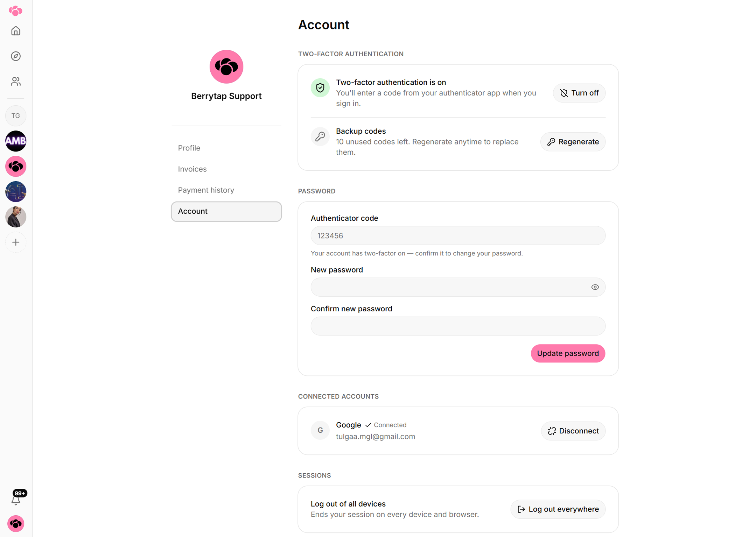
Task: Select the Account menu item
Action: 226,211
